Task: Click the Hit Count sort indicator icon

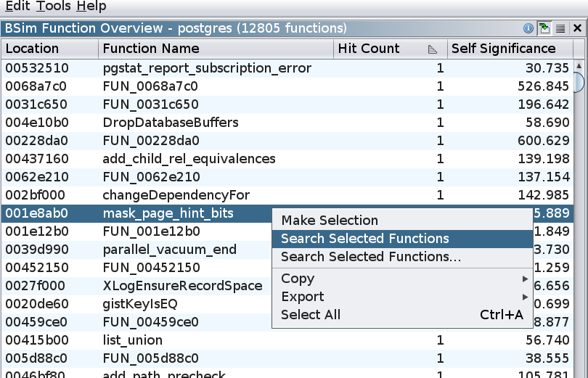Action: click(x=433, y=49)
